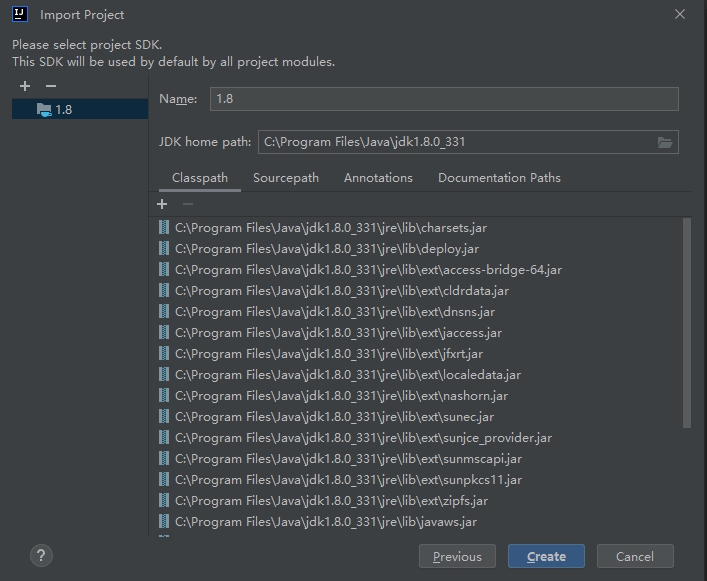
Task: Add a new classpath entry
Action: coord(162,204)
